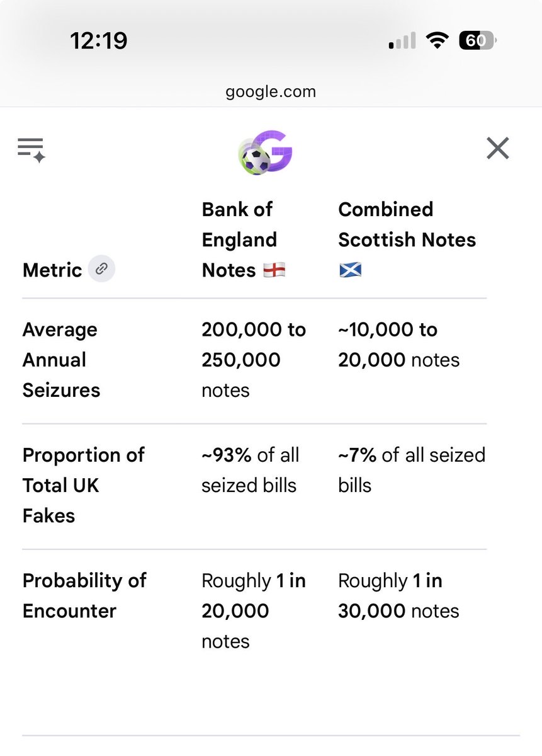Tap the Google soccer ball logo
The width and height of the screenshot is (542, 756).
pos(265,152)
